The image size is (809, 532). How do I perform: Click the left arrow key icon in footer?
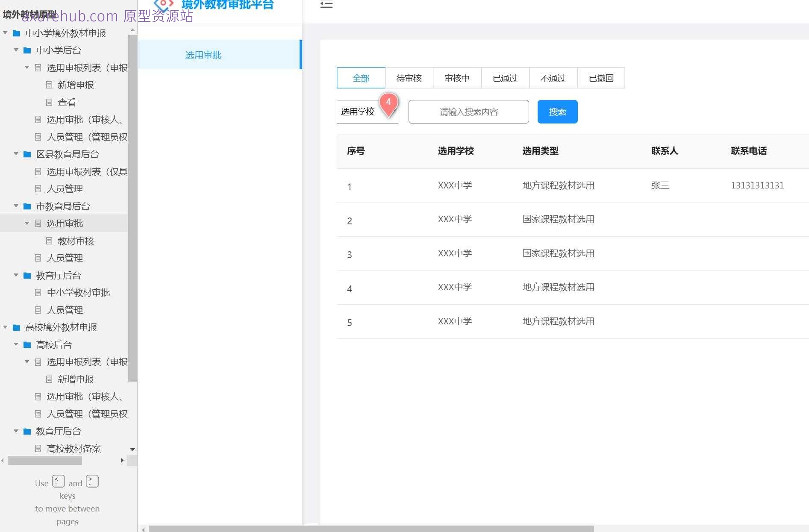tap(58, 481)
